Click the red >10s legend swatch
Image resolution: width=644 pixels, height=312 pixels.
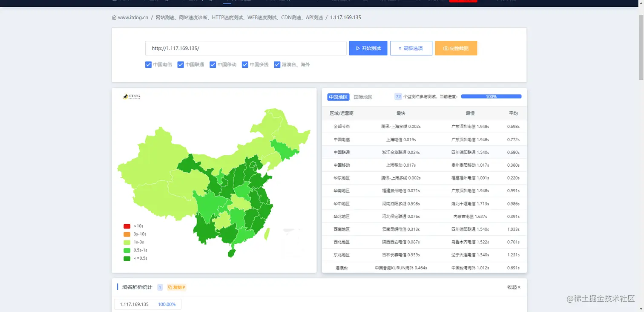tap(127, 226)
